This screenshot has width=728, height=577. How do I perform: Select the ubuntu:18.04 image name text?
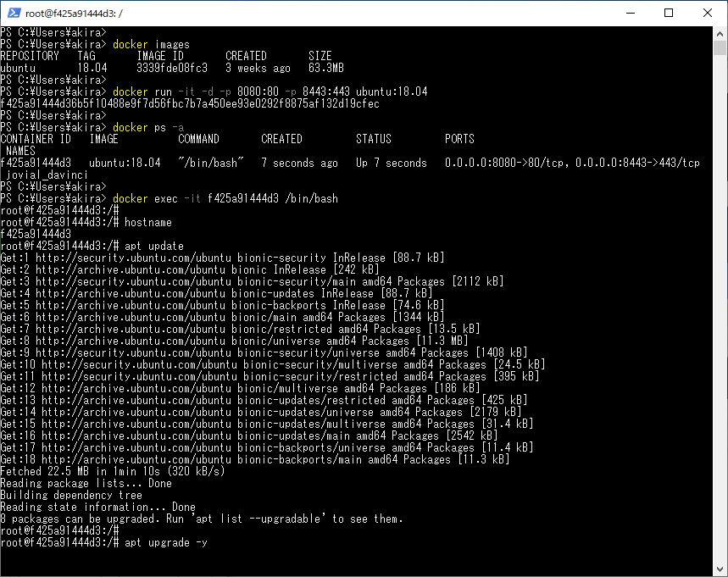pos(123,163)
